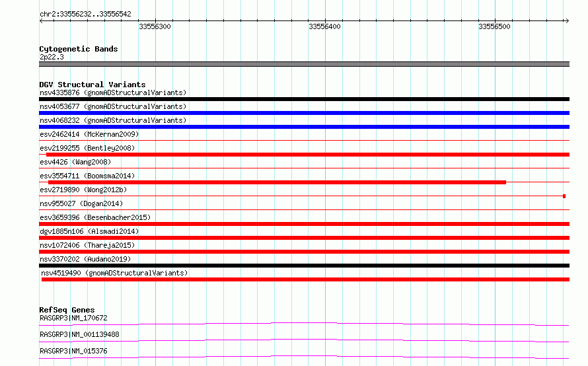The height and width of the screenshot is (366, 588).
Task: Click the magenta line under RASGRP3|NM_001139488
Action: coord(304,340)
